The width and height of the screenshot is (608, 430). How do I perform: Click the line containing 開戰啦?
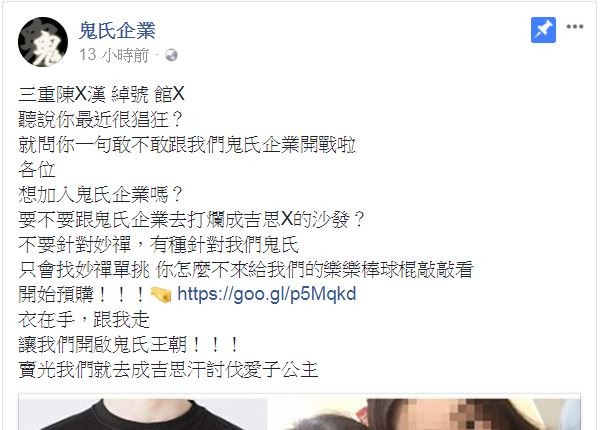point(187,145)
